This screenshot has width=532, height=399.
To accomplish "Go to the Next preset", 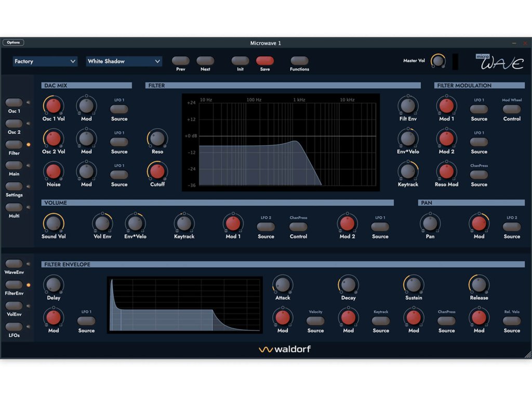I will click(205, 61).
